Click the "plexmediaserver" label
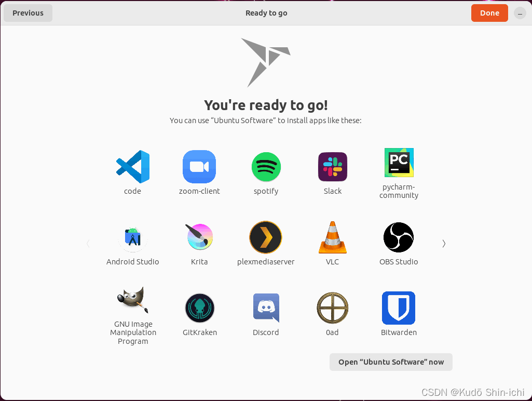 pyautogui.click(x=266, y=262)
